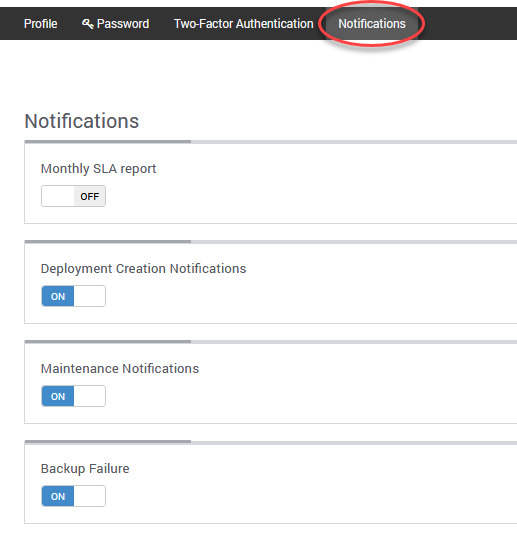This screenshot has width=517, height=541.
Task: Click the Deployment Creation Notifications label
Action: pyautogui.click(x=143, y=269)
